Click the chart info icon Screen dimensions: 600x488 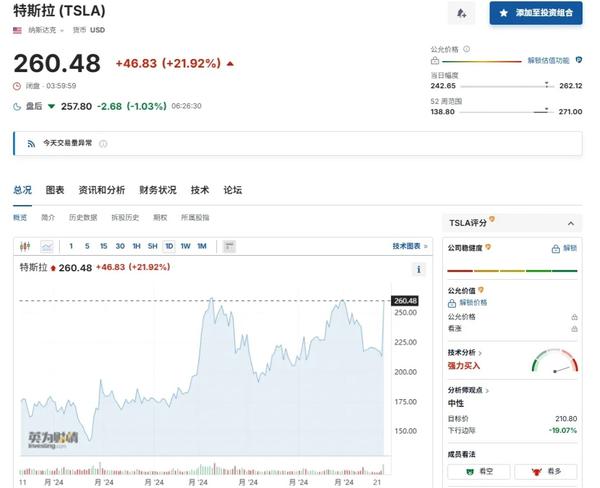pos(418,269)
